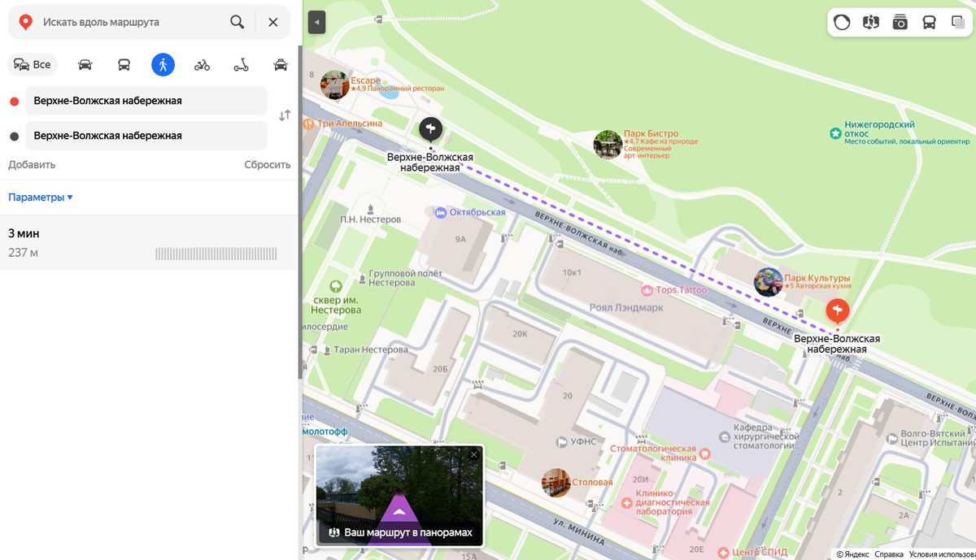Switch to scooter route mode
The width and height of the screenshot is (976, 560).
click(x=241, y=65)
